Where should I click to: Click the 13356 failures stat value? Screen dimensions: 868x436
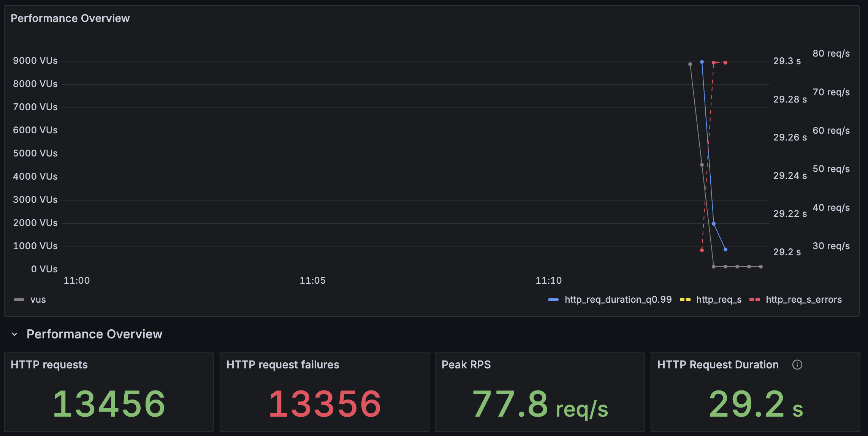coord(325,404)
